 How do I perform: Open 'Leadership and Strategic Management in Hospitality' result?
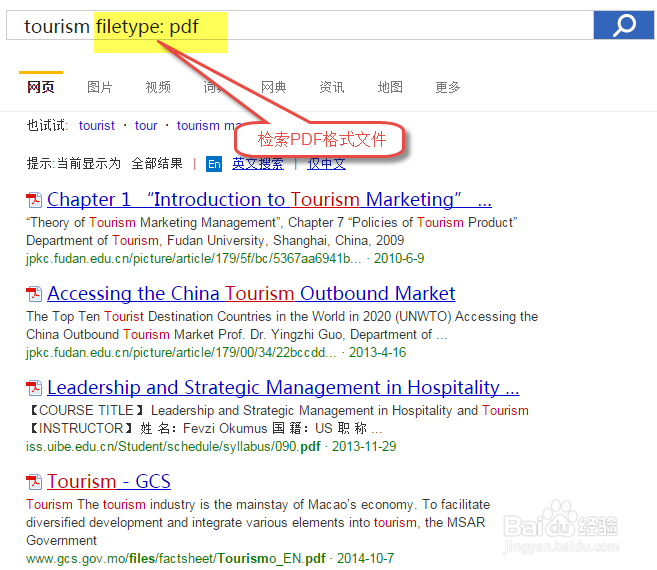click(x=283, y=388)
